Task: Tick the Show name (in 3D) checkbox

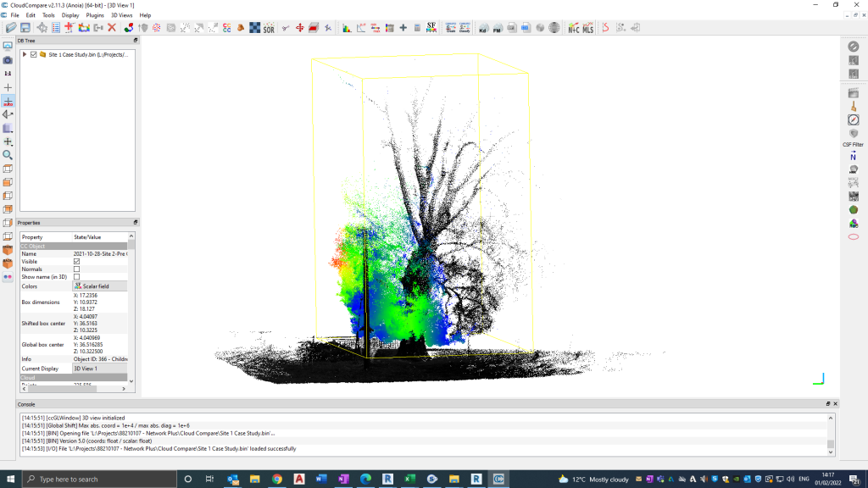Action: pos(77,277)
